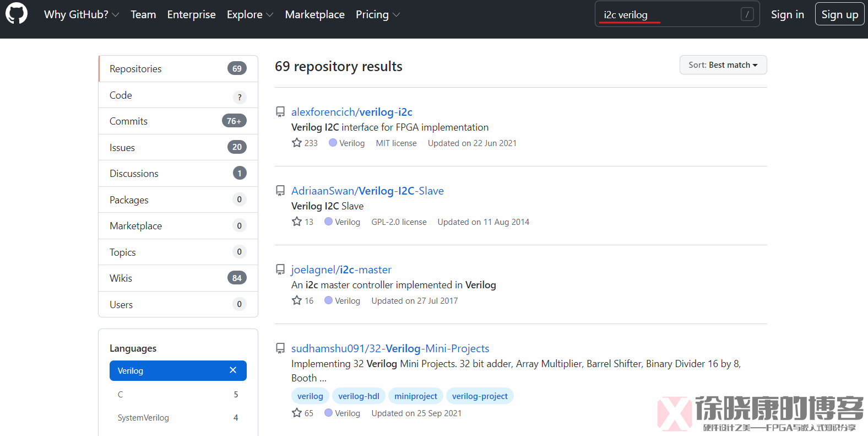Open the Team page
This screenshot has width=868, height=436.
143,14
